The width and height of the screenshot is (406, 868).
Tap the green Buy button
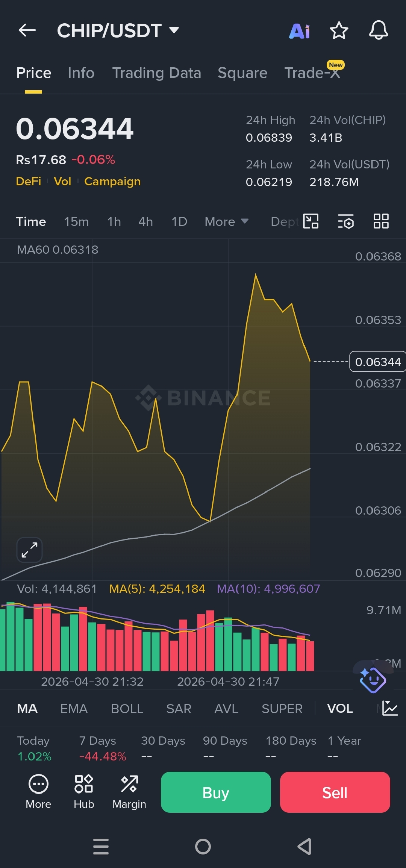[216, 792]
